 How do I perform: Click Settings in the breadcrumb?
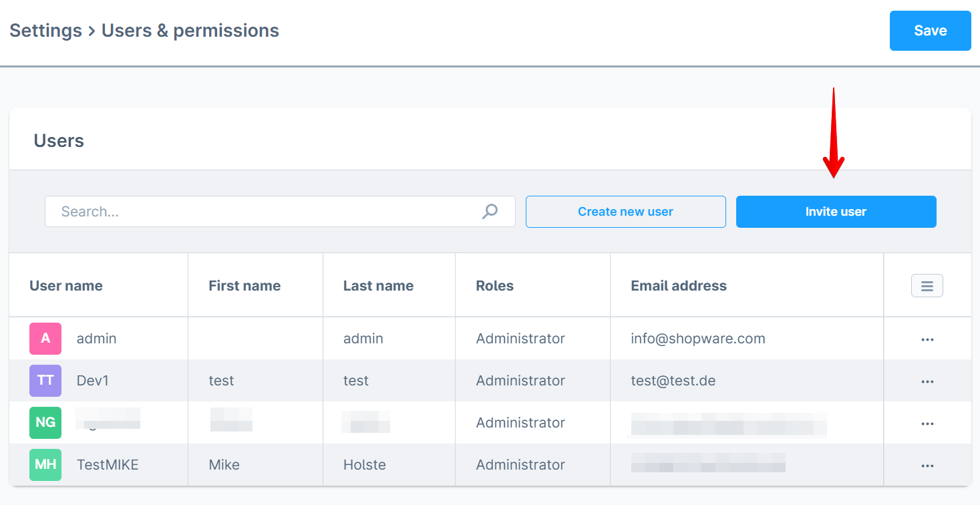coord(45,31)
